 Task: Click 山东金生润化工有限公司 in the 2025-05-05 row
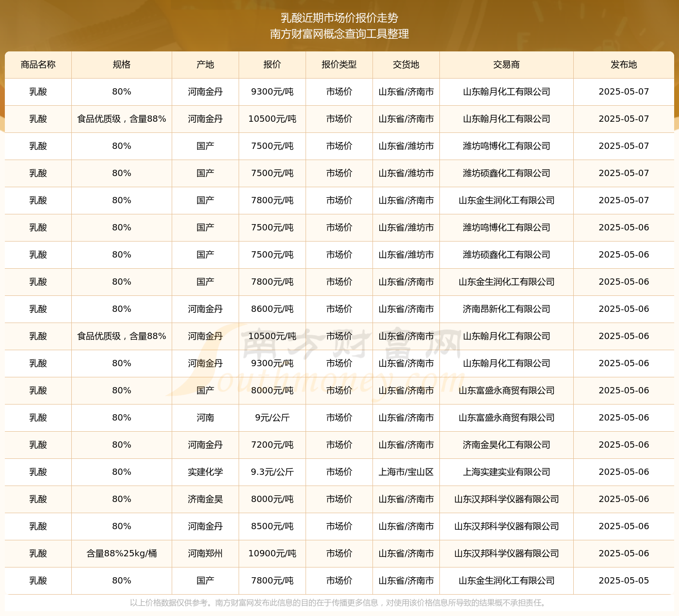coord(506,581)
